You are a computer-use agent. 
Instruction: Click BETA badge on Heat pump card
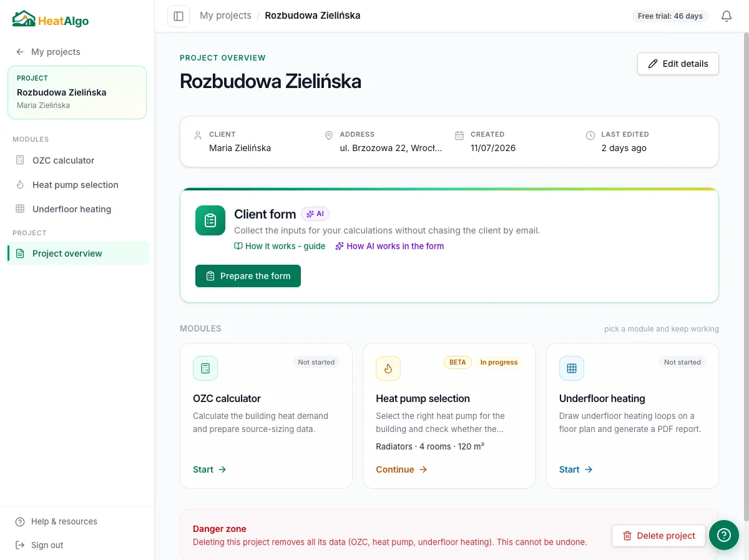[x=458, y=362]
